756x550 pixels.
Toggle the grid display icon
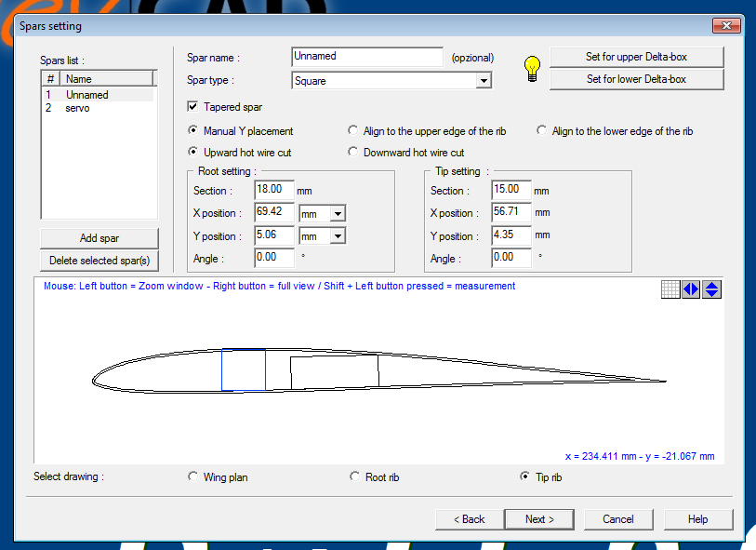pos(670,289)
